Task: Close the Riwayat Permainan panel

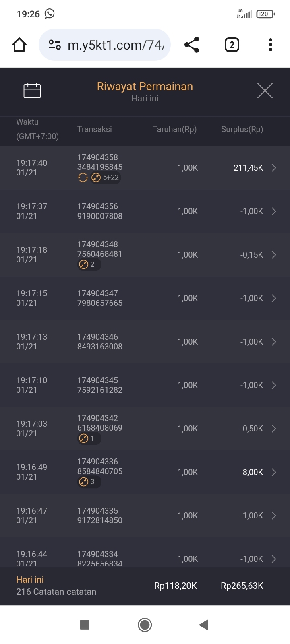Action: point(265,91)
